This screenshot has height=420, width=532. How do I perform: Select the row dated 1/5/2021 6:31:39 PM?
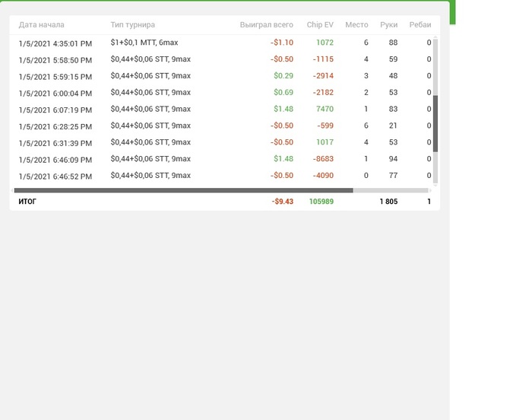(221, 143)
